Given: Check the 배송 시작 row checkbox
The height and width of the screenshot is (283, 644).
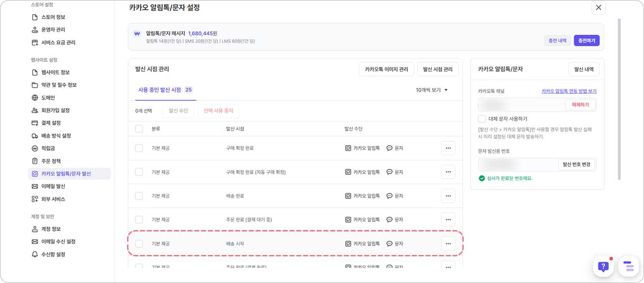Looking at the screenshot, I should 139,243.
